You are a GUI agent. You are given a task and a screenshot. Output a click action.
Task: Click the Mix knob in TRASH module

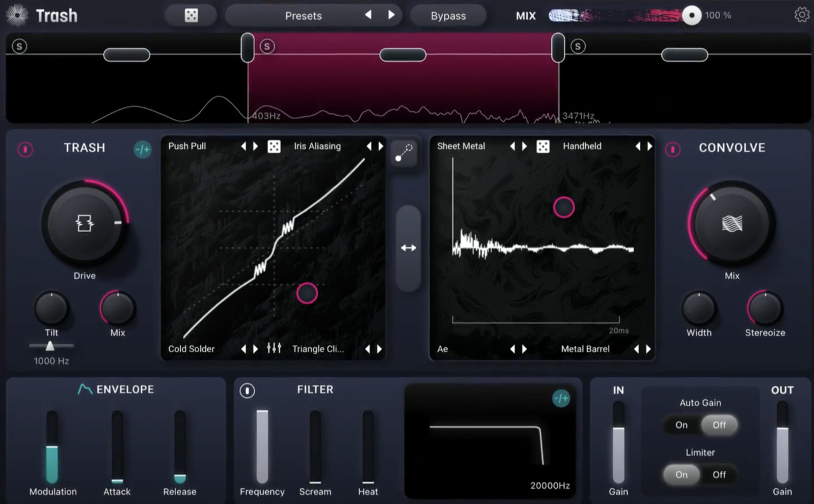point(118,308)
